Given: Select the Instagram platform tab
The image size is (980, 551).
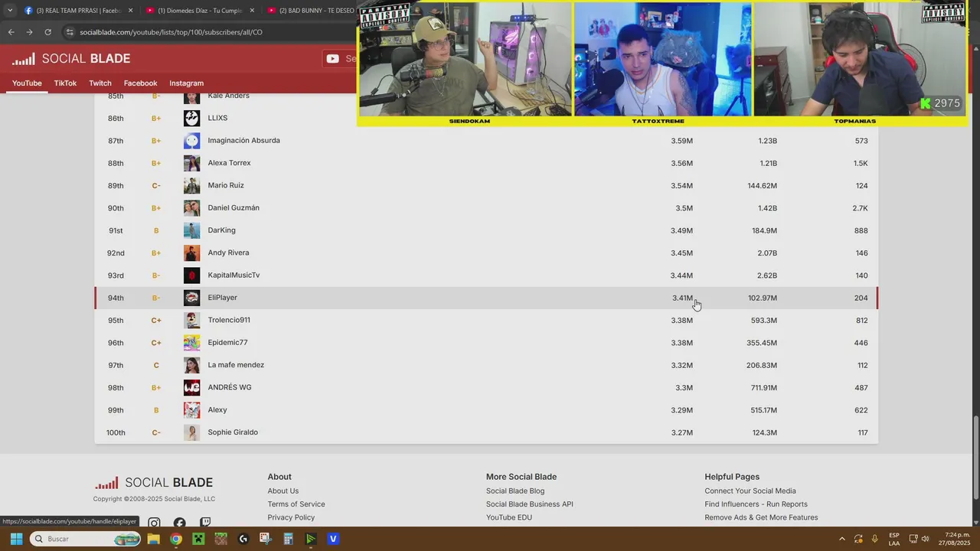Looking at the screenshot, I should (186, 83).
